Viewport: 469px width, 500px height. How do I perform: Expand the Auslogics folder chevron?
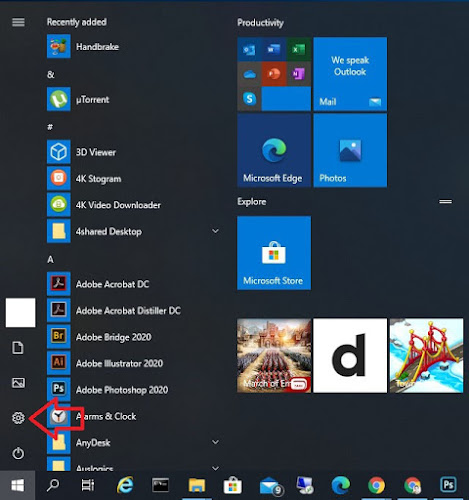point(216,468)
